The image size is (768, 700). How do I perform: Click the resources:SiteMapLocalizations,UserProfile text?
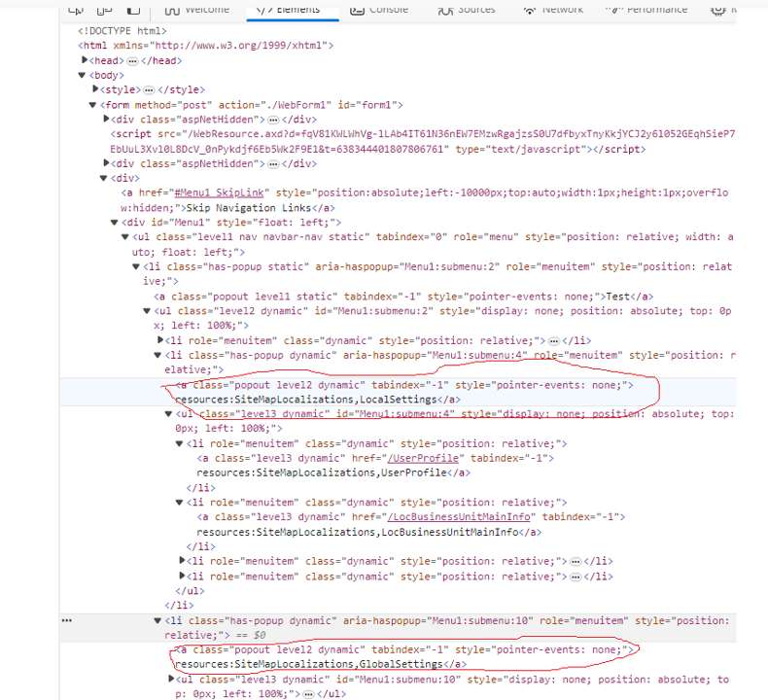coord(322,472)
